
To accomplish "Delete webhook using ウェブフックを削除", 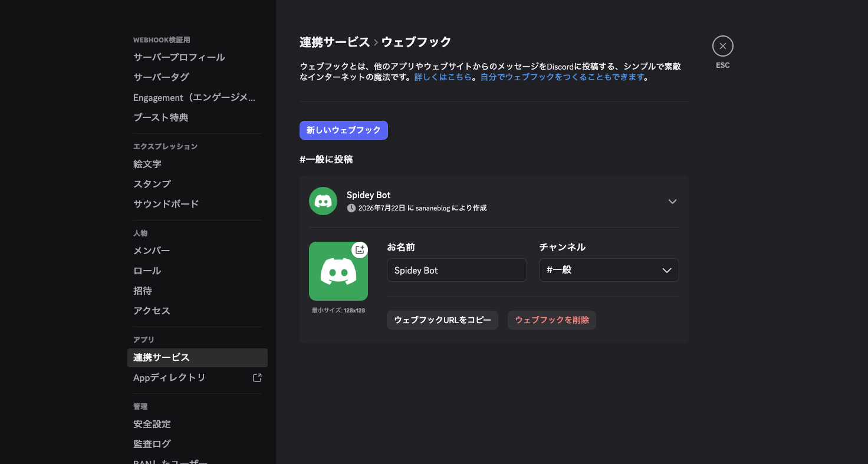I will (x=552, y=320).
